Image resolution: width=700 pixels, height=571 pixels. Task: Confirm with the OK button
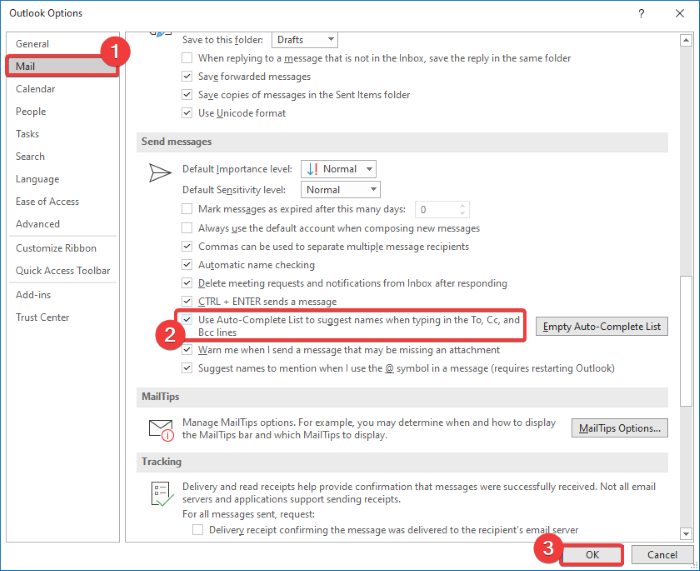[x=592, y=554]
